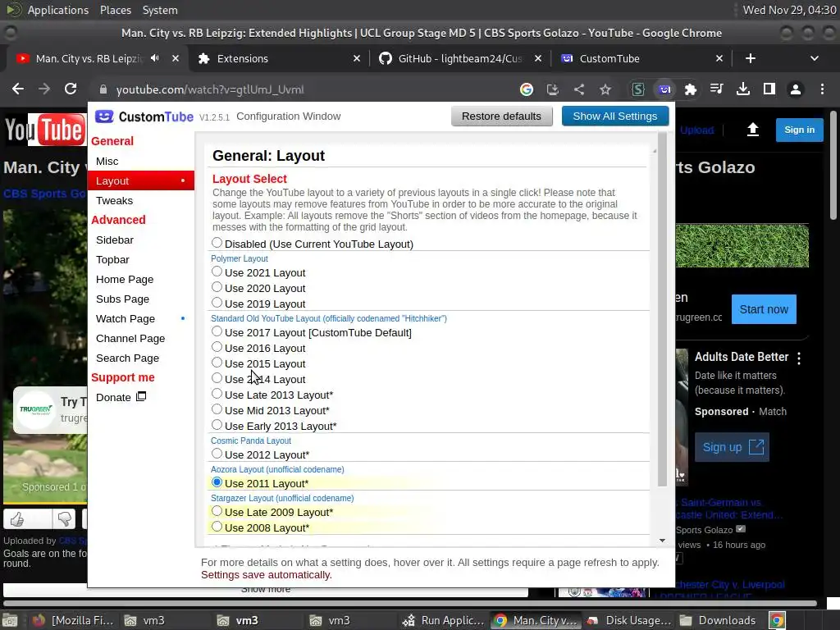The image size is (840, 630).
Task: Open a new tab with plus button
Action: (751, 58)
